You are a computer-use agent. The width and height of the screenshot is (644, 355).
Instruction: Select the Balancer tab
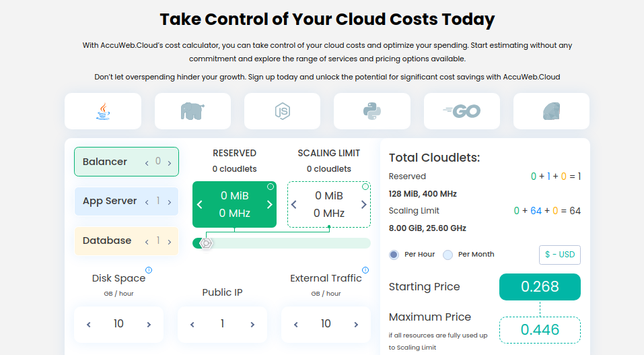(x=105, y=162)
